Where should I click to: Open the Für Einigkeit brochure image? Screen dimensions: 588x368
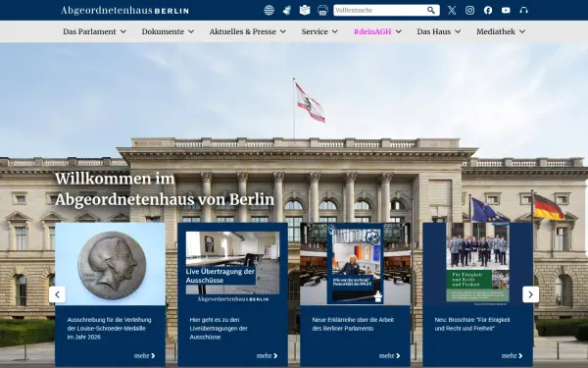[478, 264]
